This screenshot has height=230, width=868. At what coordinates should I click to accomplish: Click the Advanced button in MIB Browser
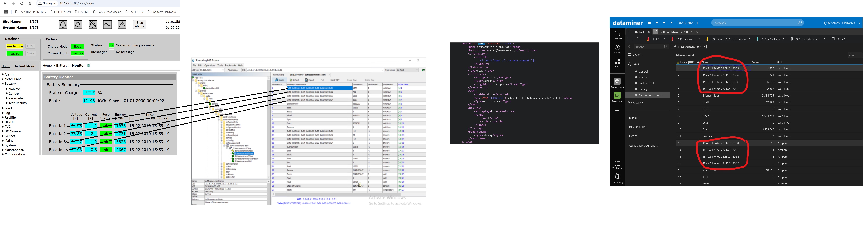pos(233,70)
